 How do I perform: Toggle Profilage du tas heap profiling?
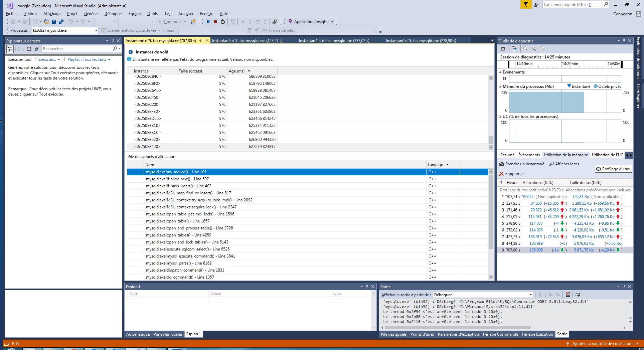click(x=613, y=169)
